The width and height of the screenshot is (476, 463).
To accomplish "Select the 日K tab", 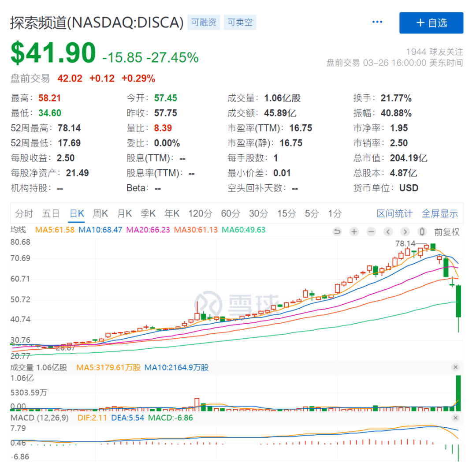I will tap(77, 213).
